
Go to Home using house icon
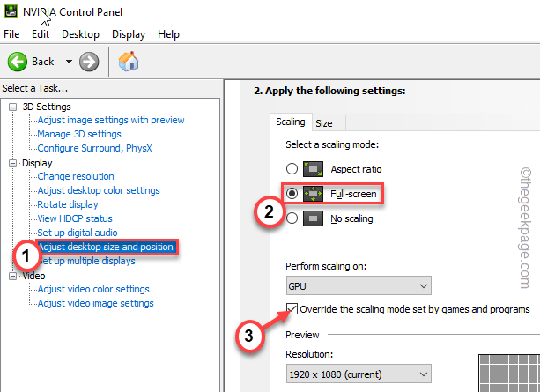tap(129, 62)
